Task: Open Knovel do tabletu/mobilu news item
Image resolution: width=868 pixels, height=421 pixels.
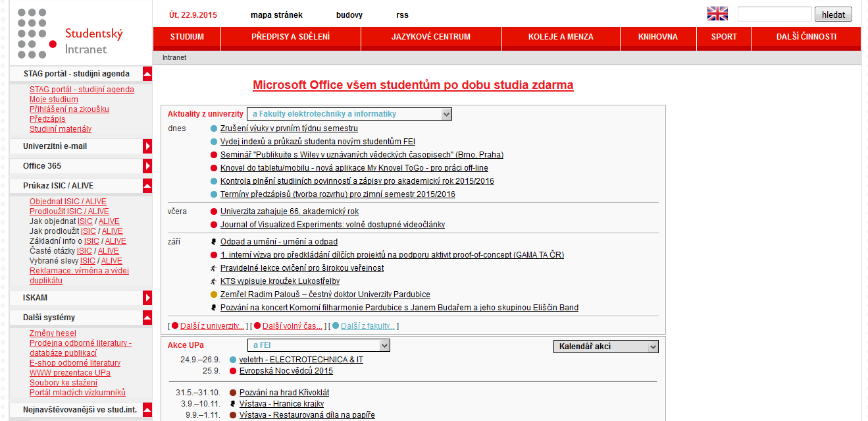Action: (354, 168)
